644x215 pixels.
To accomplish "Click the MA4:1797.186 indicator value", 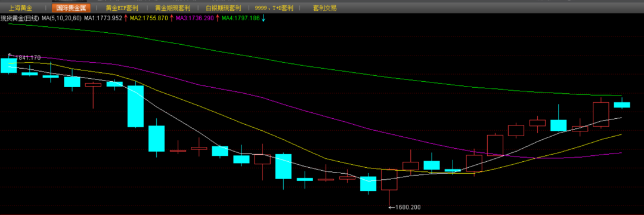I will 240,18.
